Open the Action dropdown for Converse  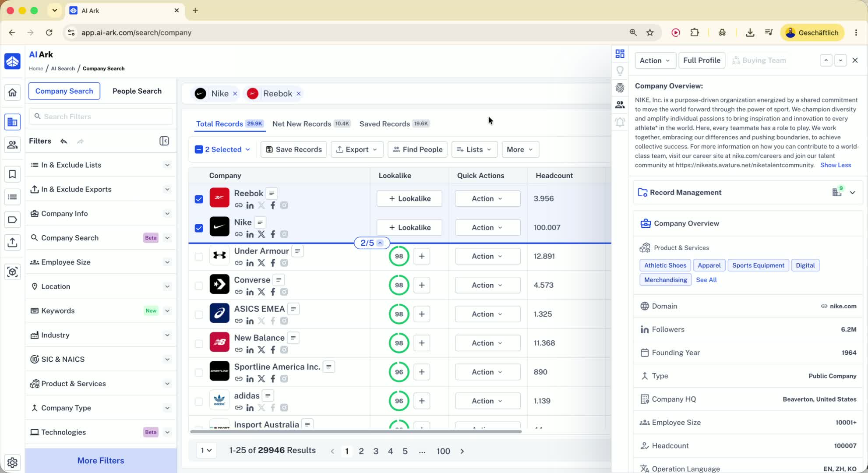487,285
